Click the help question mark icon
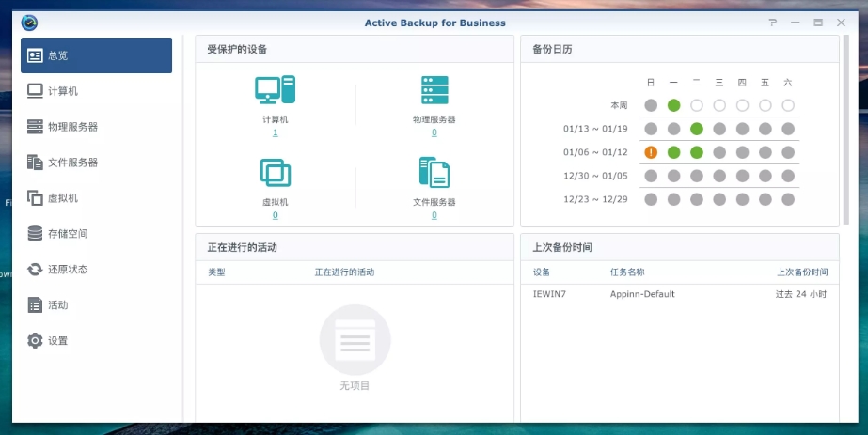Image resolution: width=868 pixels, height=435 pixels. pyautogui.click(x=773, y=23)
